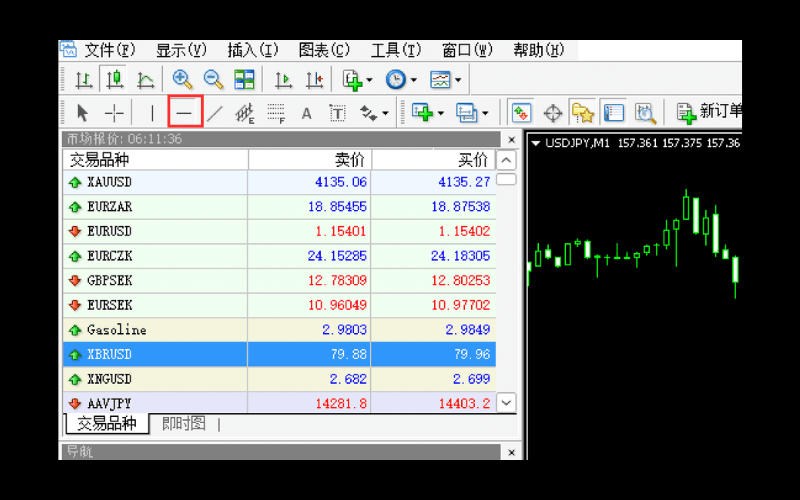Image resolution: width=800 pixels, height=500 pixels.
Task: Click the 新订单 new order button
Action: pos(709,112)
